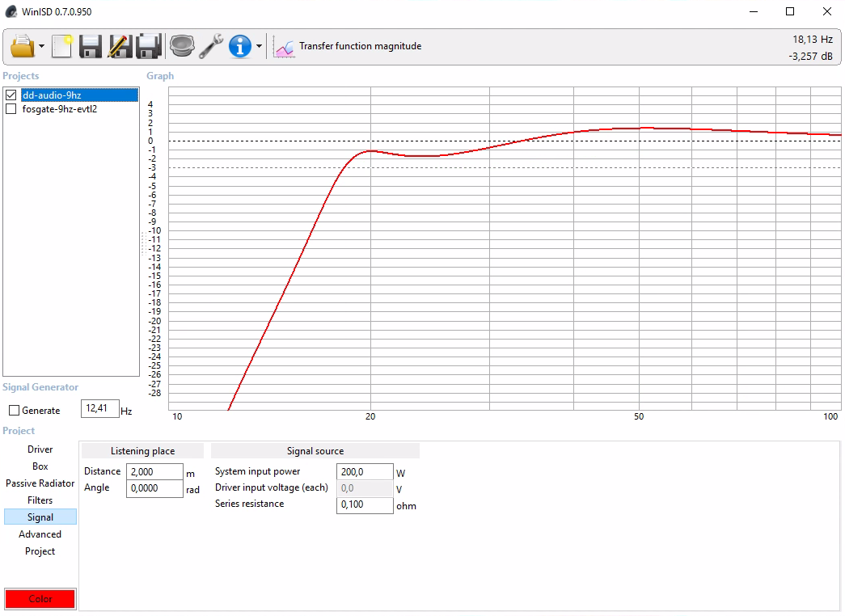The width and height of the screenshot is (845, 616).
Task: Open the Passive Radiator tab
Action: tap(40, 483)
